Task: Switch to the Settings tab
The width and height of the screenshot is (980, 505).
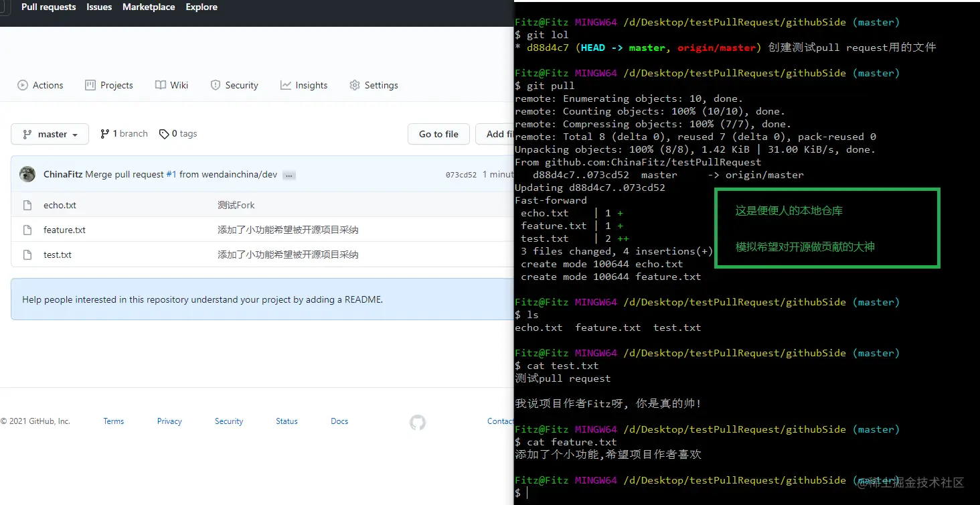Action: point(374,85)
